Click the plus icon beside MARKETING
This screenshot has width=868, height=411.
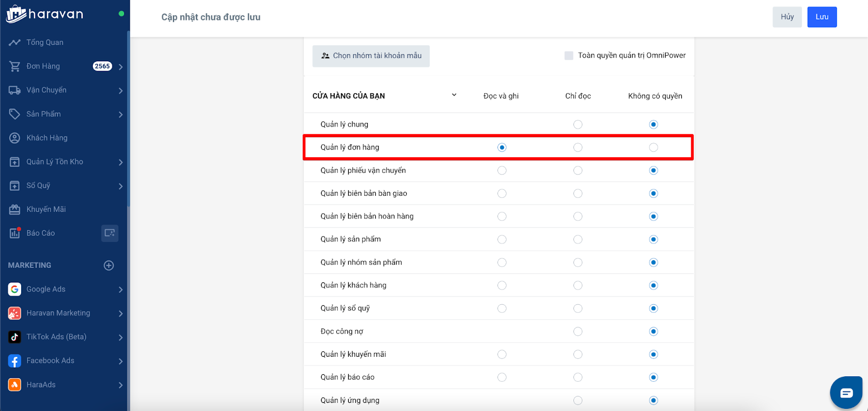click(108, 265)
